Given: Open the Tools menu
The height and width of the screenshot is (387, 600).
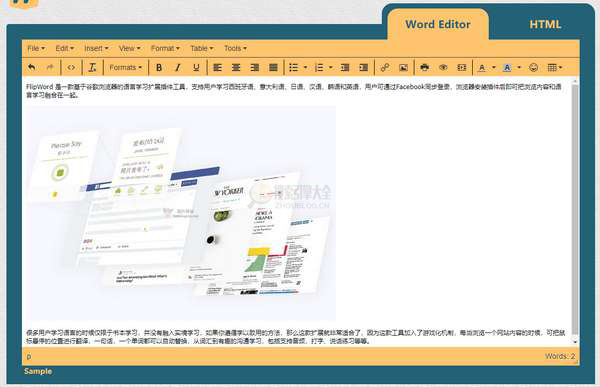Looking at the screenshot, I should pyautogui.click(x=235, y=48).
